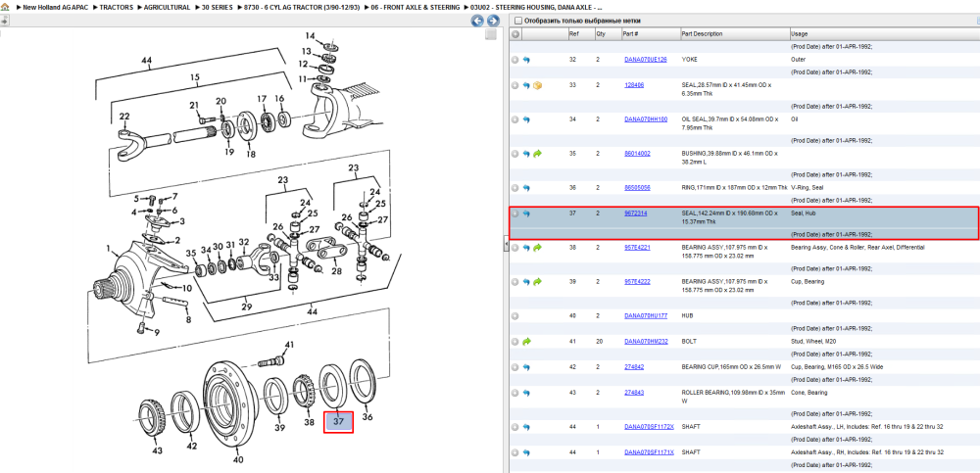Click the blue reply arrow for Ref 33
980x473 pixels.
(526, 85)
